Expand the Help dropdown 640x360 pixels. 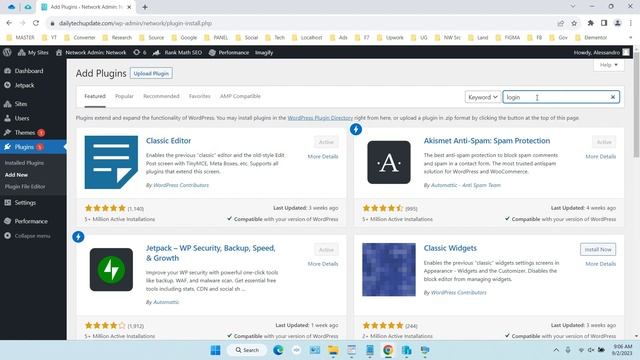pyautogui.click(x=609, y=65)
